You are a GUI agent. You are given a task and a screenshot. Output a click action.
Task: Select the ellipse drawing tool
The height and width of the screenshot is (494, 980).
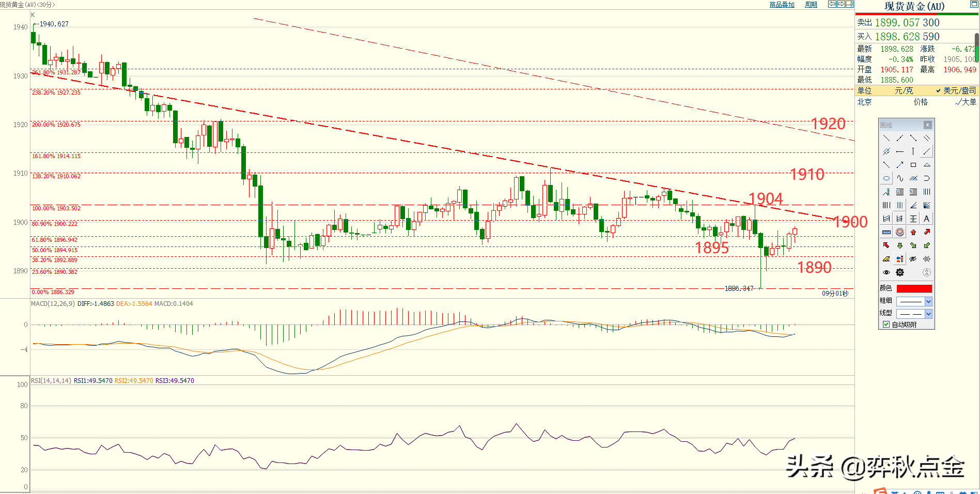tap(886, 178)
